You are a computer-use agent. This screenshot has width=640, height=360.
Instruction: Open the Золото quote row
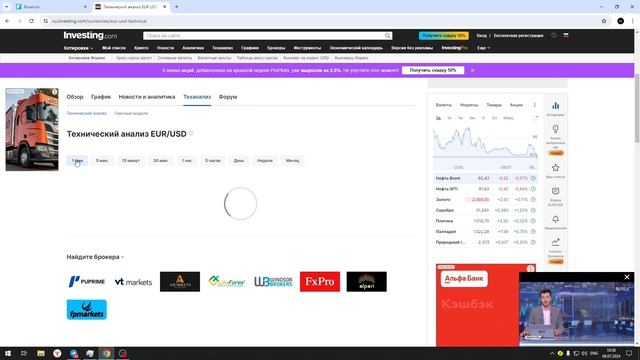click(486, 200)
